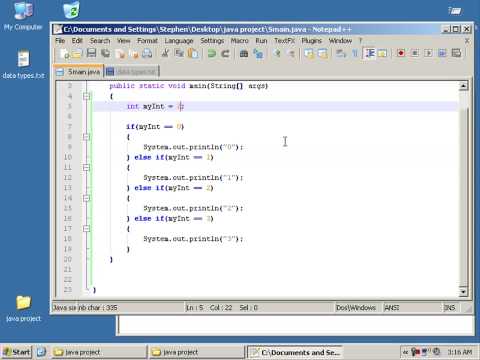Open the Edit menu
Viewport: 480px width, 360px height.
pyautogui.click(x=77, y=41)
